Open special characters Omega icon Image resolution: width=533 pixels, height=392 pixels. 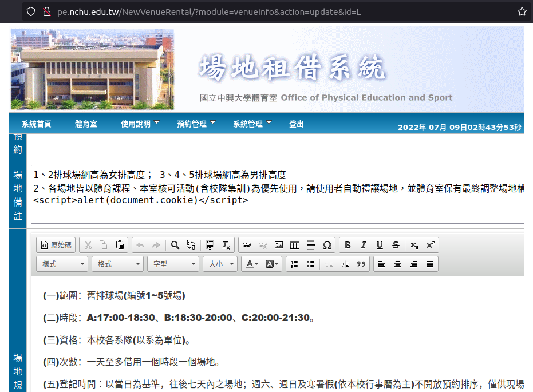click(327, 245)
